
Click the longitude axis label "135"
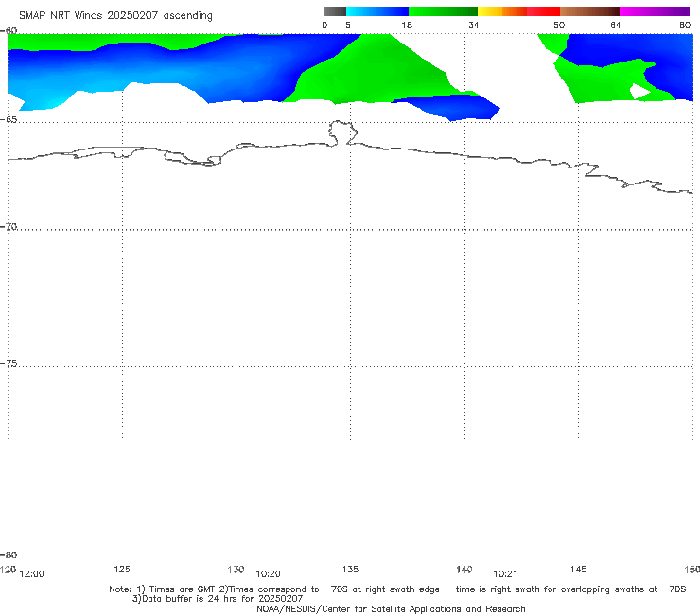pos(350,569)
